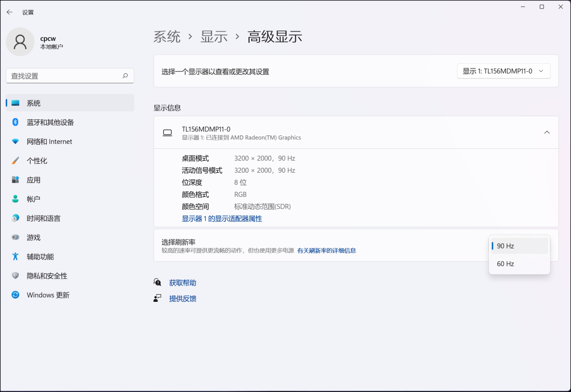Click 有关刷新率的详细信息 link
571x392 pixels.
coord(327,251)
